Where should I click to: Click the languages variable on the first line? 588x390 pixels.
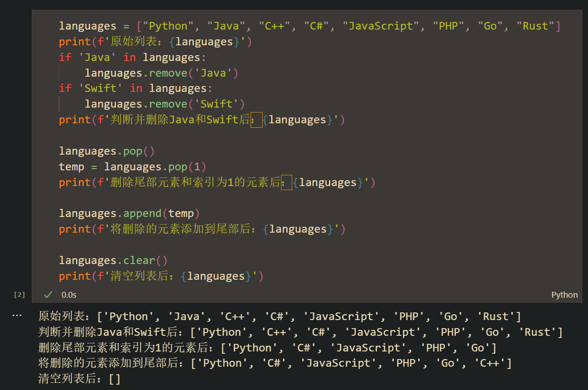click(x=87, y=26)
